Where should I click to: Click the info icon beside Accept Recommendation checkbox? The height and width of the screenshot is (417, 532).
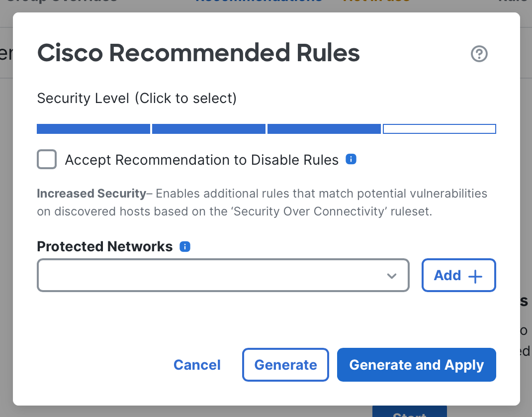click(x=351, y=159)
